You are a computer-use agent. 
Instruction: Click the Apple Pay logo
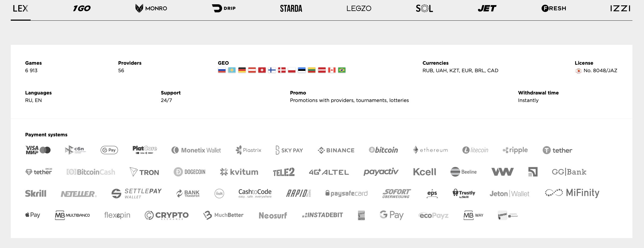point(33,215)
